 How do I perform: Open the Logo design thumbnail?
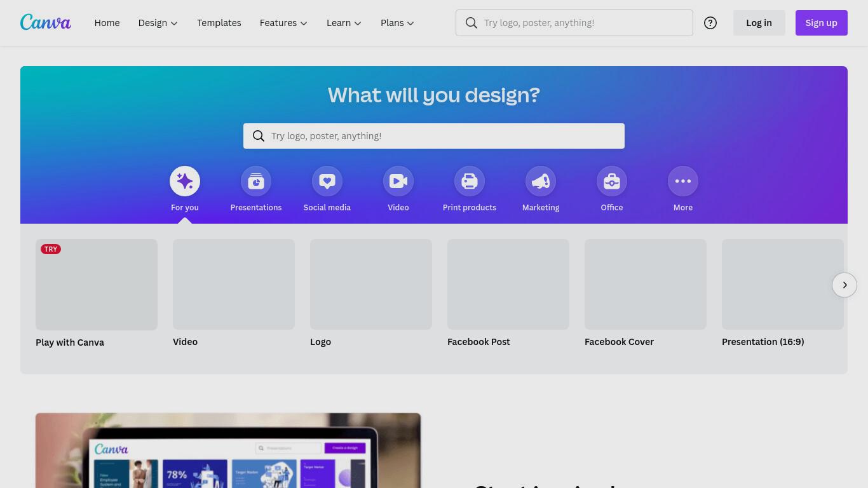pos(371,284)
